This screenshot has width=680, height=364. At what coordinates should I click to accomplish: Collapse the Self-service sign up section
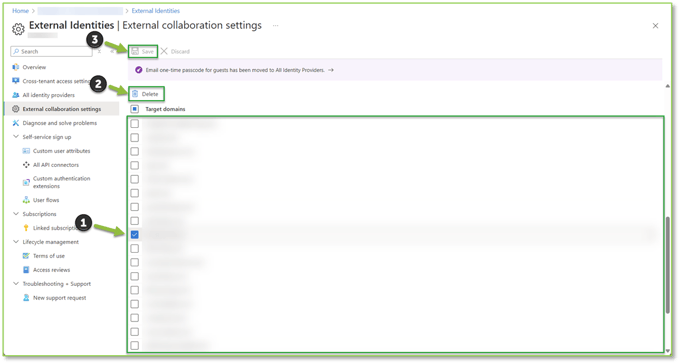tap(16, 137)
